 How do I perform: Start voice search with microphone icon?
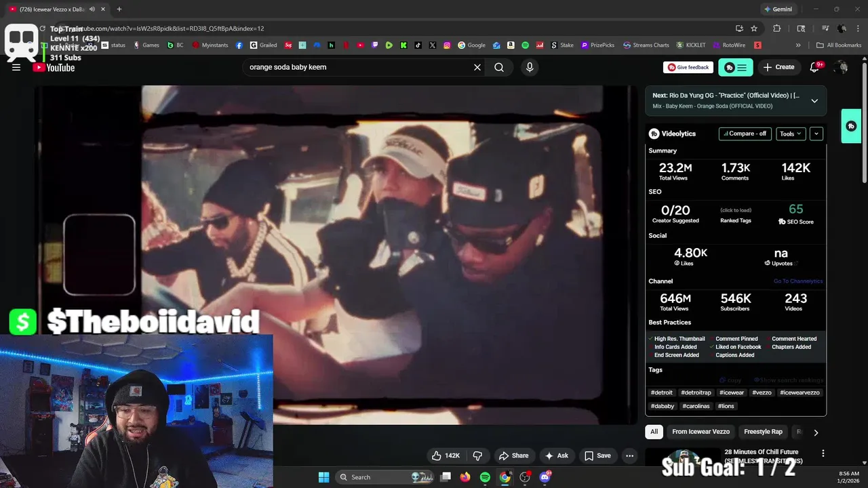click(530, 67)
